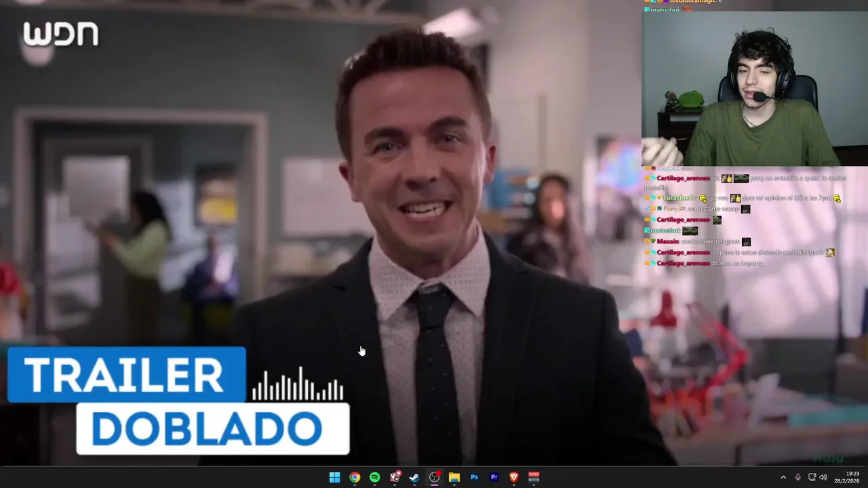Click Puny38 username in chat

pos(675,209)
